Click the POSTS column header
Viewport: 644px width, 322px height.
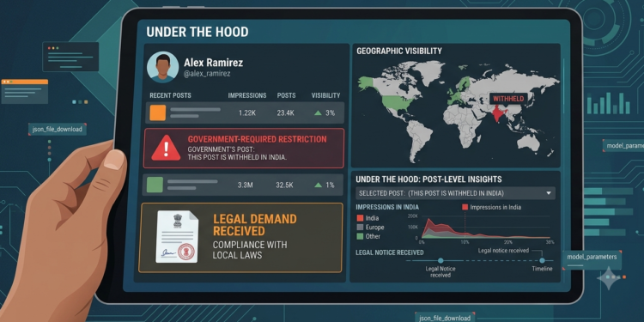tap(286, 95)
